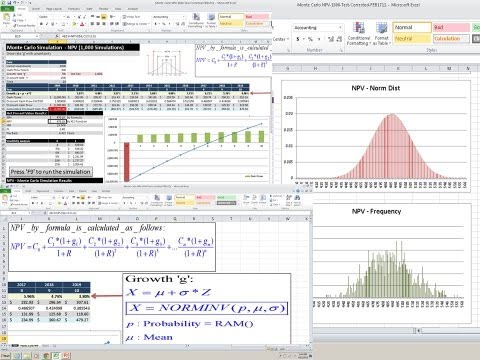Click the percent style icon in right window
The width and height of the screenshot is (480, 360).
[310, 39]
